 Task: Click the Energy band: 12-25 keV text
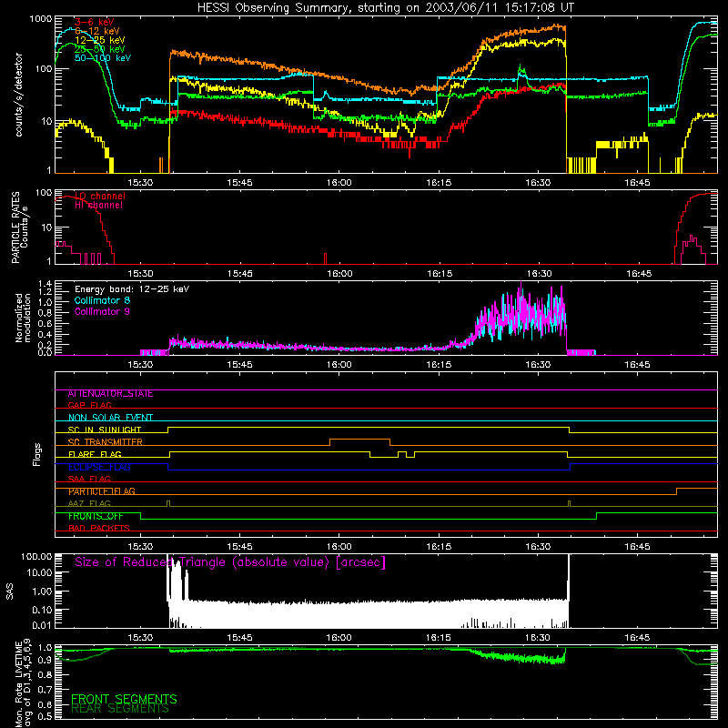[x=132, y=289]
